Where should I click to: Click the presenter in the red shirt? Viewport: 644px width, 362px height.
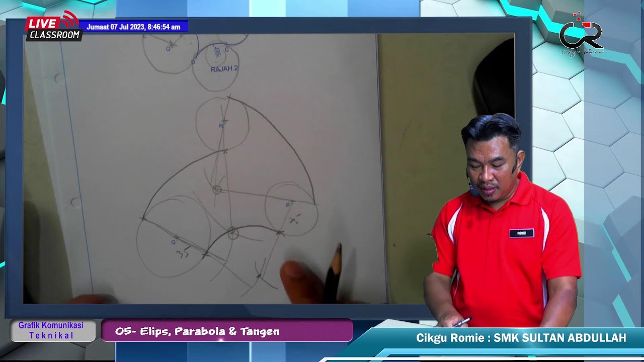click(503, 221)
